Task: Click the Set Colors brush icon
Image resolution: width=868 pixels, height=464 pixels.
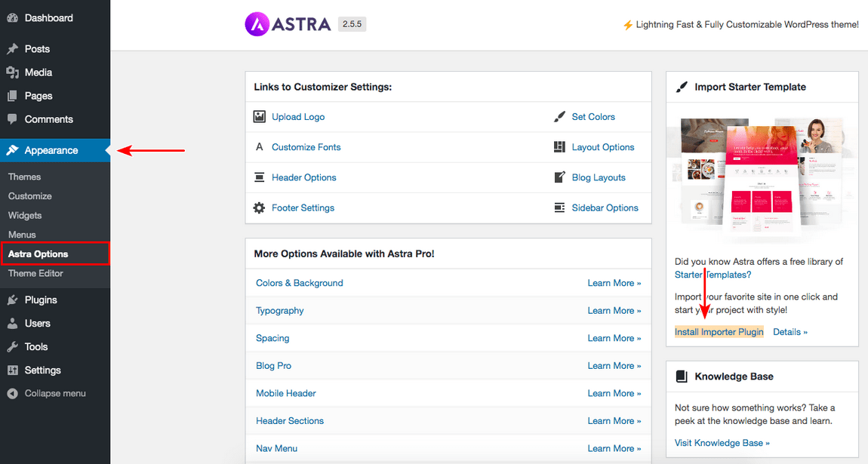Action: tap(559, 117)
